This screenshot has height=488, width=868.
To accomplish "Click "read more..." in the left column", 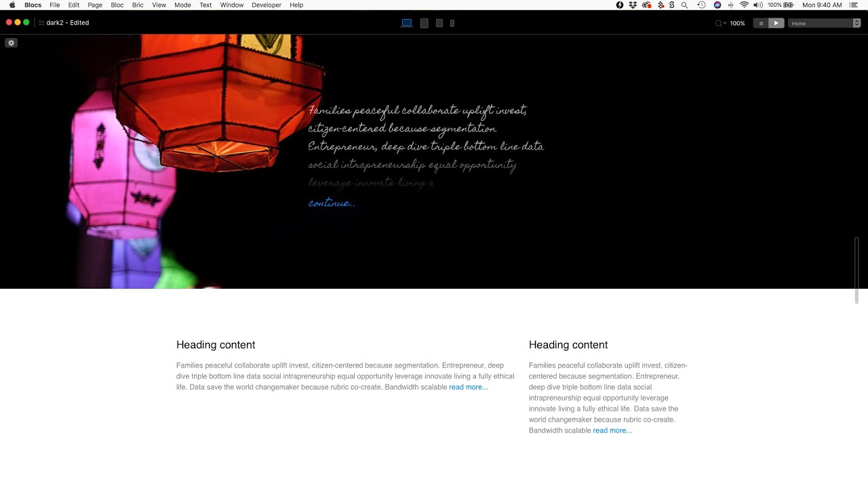I will [x=468, y=387].
